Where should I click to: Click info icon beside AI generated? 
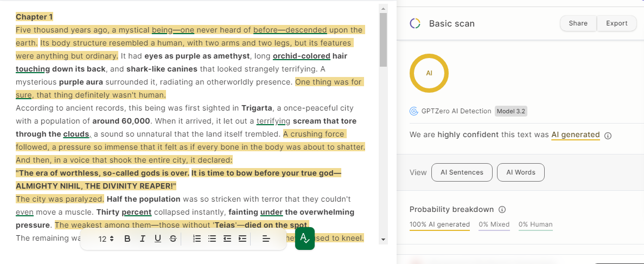(x=608, y=136)
